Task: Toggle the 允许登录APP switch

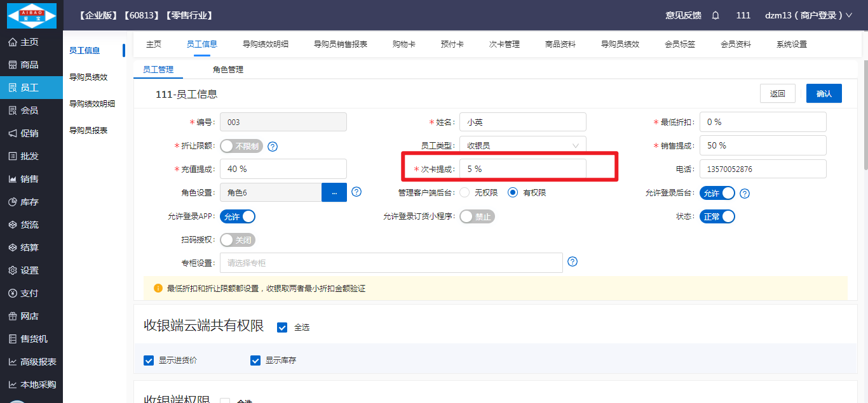Action: pyautogui.click(x=238, y=216)
